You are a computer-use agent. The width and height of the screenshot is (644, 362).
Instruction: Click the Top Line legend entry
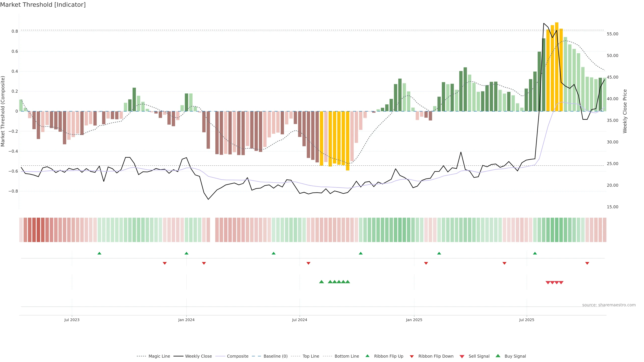pyautogui.click(x=311, y=356)
